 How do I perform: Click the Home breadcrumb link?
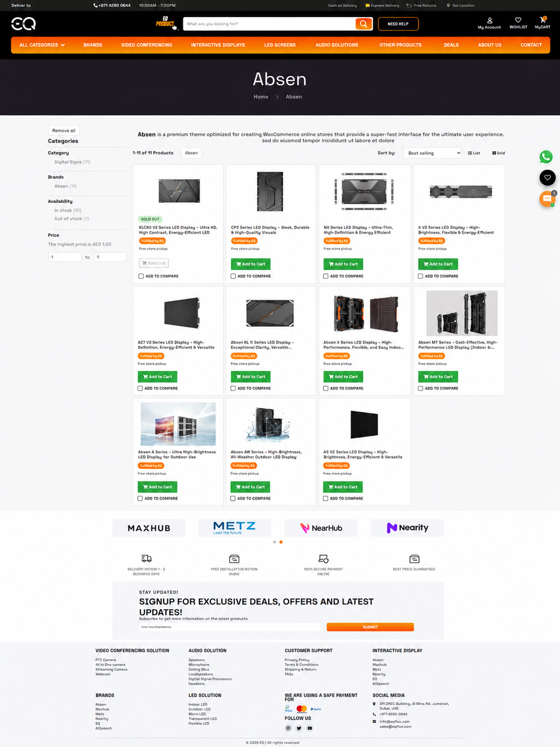point(261,97)
